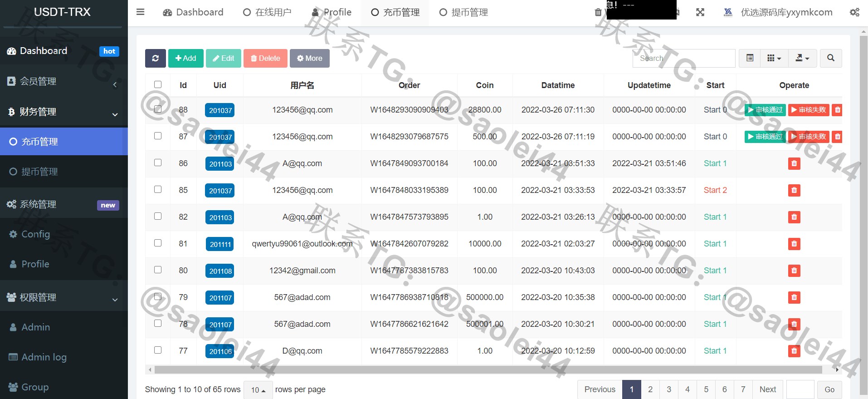Focus the page number jump input
This screenshot has width=868, height=399.
[x=800, y=389]
